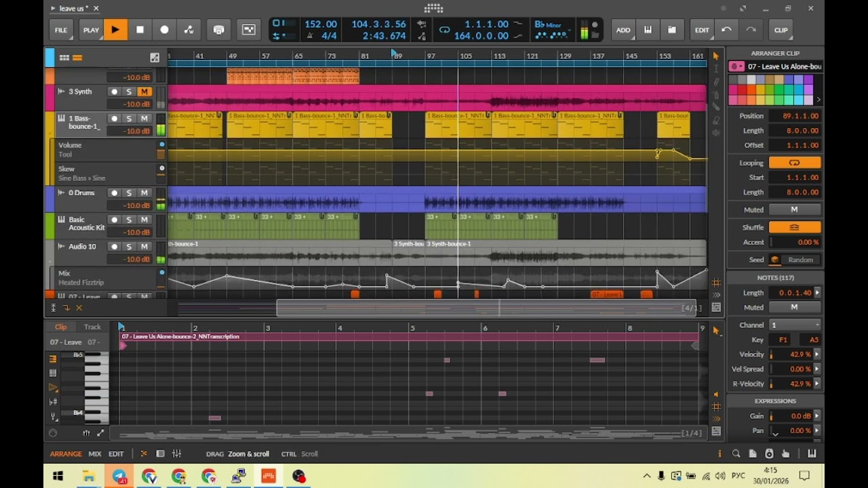
Task: Click the CLIP button in toolbar
Action: [x=781, y=30]
